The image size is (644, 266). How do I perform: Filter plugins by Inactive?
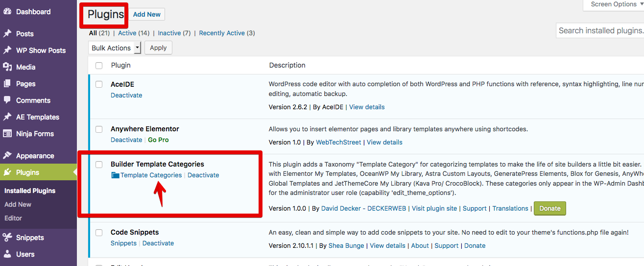click(x=169, y=33)
